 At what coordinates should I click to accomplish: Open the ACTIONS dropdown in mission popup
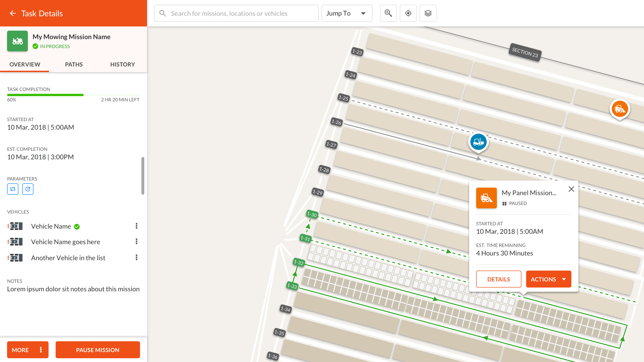pyautogui.click(x=549, y=279)
